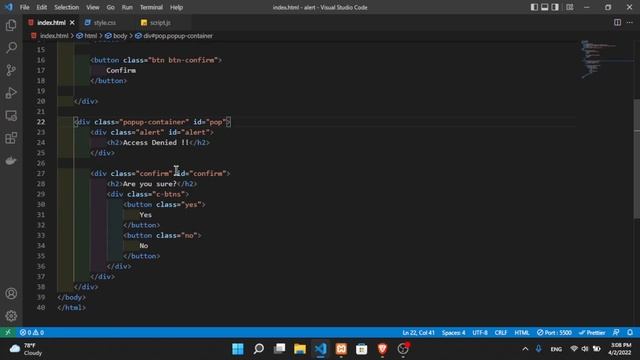The height and width of the screenshot is (360, 640).
Task: Click Port : 5500 Live Server item
Action: tap(554, 332)
